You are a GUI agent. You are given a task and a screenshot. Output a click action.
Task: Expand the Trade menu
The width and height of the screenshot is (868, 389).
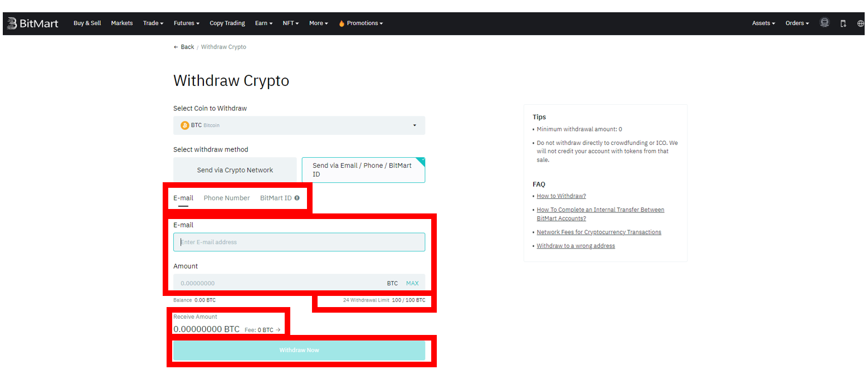153,23
